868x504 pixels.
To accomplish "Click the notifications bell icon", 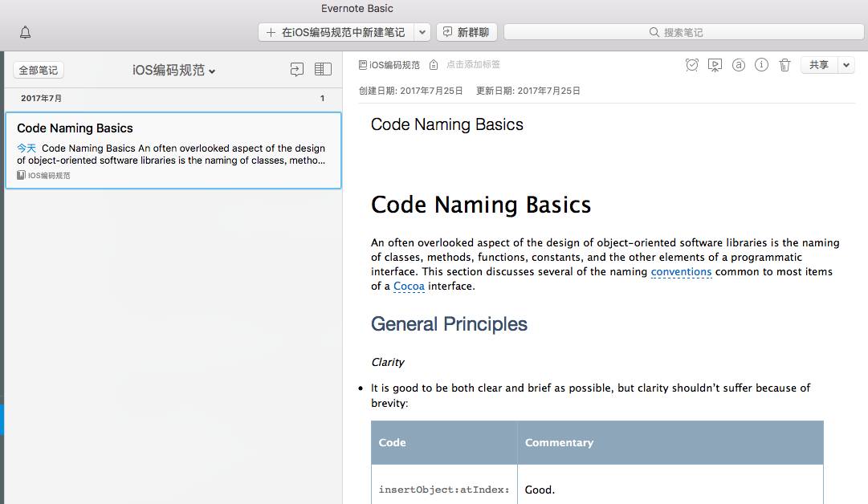I will coord(26,33).
